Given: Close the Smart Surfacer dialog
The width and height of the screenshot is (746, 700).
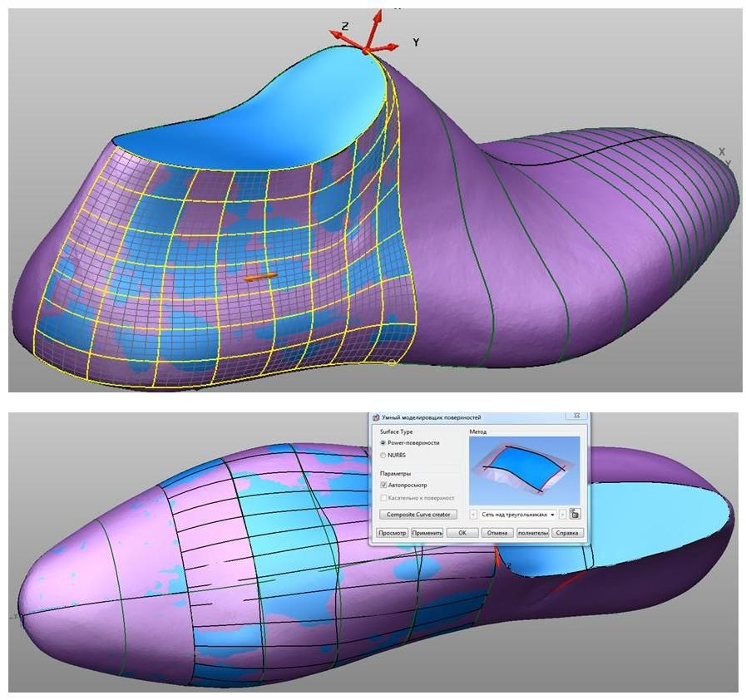Looking at the screenshot, I should 577,417.
